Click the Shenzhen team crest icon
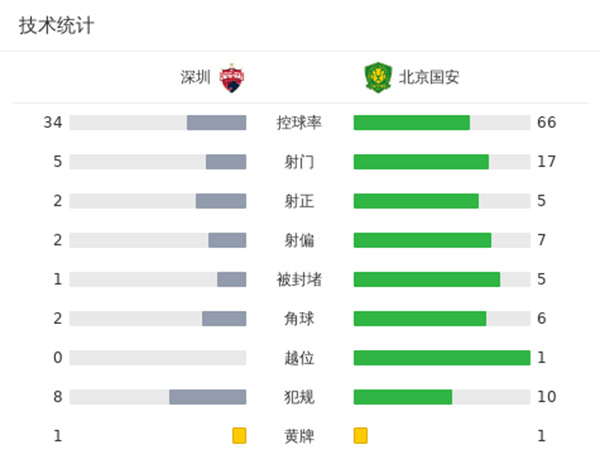 click(232, 77)
